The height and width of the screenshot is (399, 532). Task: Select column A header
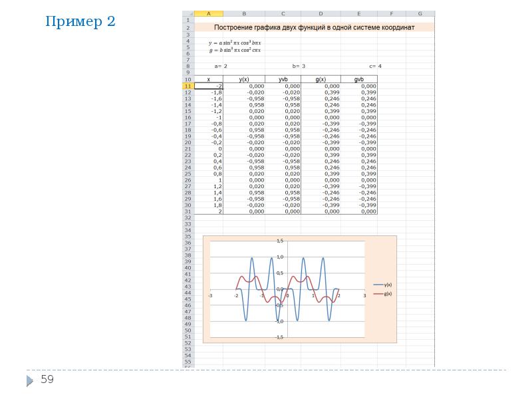[x=208, y=13]
